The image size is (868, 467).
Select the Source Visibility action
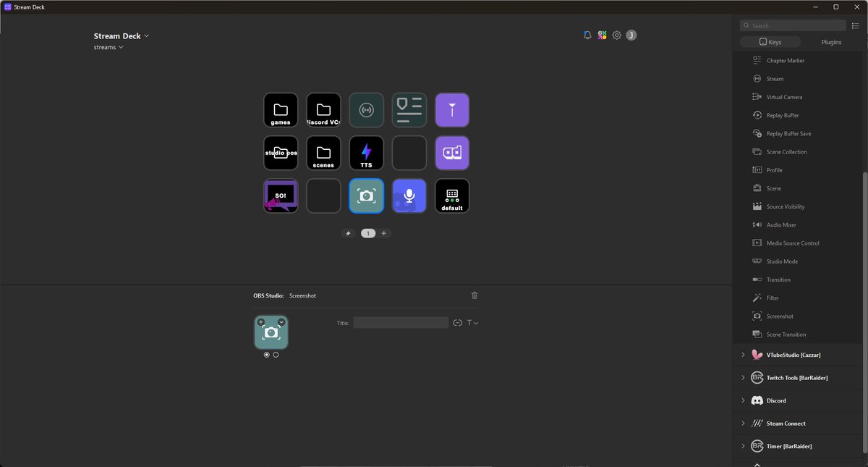click(x=786, y=206)
